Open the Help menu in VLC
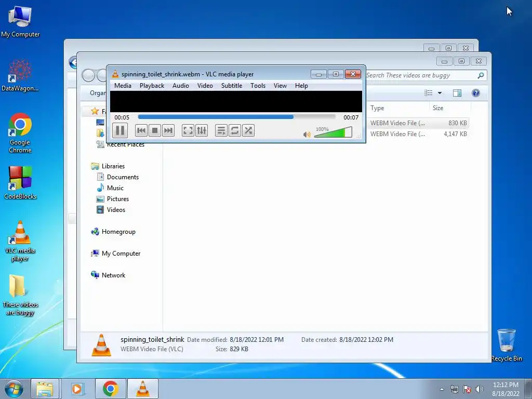This screenshot has width=532, height=399. pos(301,86)
